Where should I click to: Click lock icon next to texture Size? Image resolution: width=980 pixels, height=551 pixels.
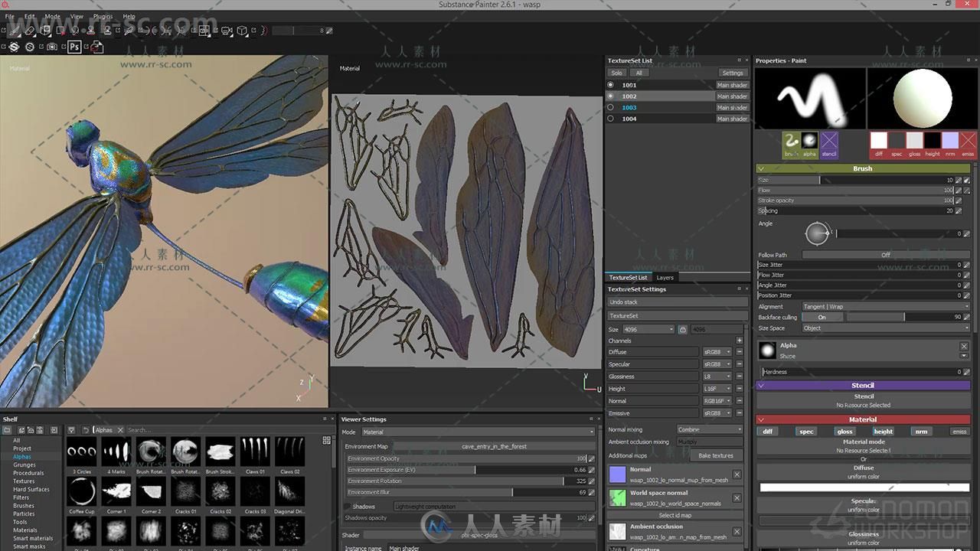pos(682,329)
